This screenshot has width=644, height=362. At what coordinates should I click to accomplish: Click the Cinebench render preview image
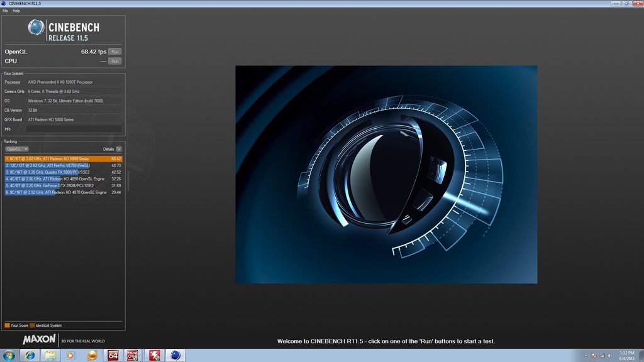pyautogui.click(x=386, y=175)
